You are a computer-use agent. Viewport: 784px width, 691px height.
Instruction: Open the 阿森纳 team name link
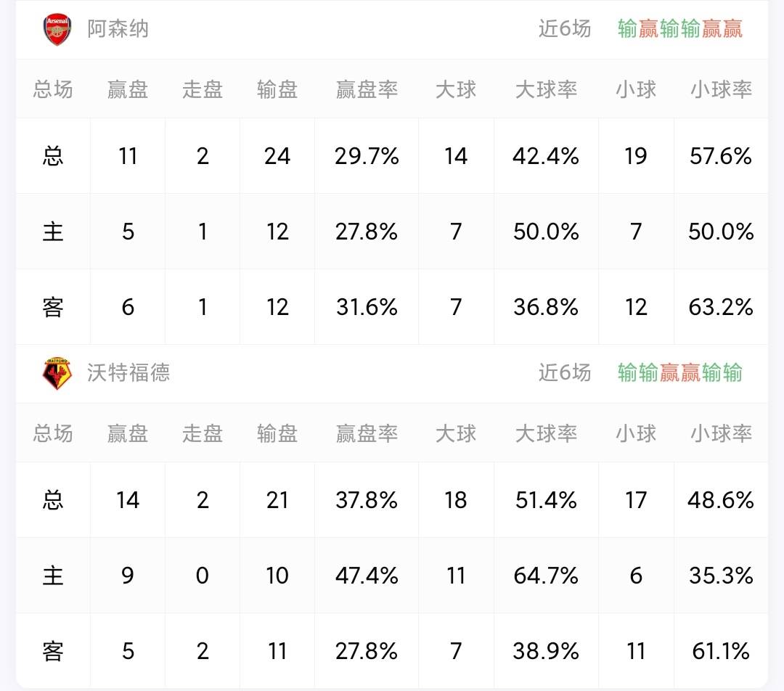118,29
